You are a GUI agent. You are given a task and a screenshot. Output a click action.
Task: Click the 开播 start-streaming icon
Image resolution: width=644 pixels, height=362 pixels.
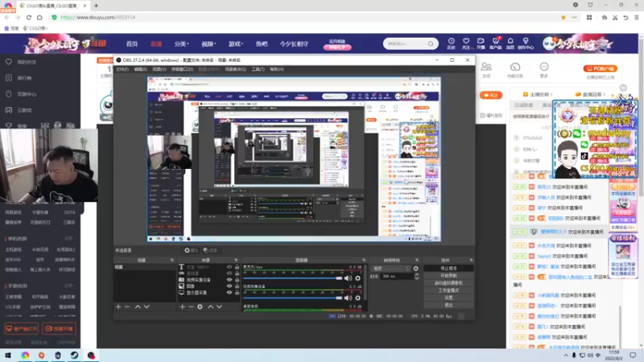[x=481, y=43]
